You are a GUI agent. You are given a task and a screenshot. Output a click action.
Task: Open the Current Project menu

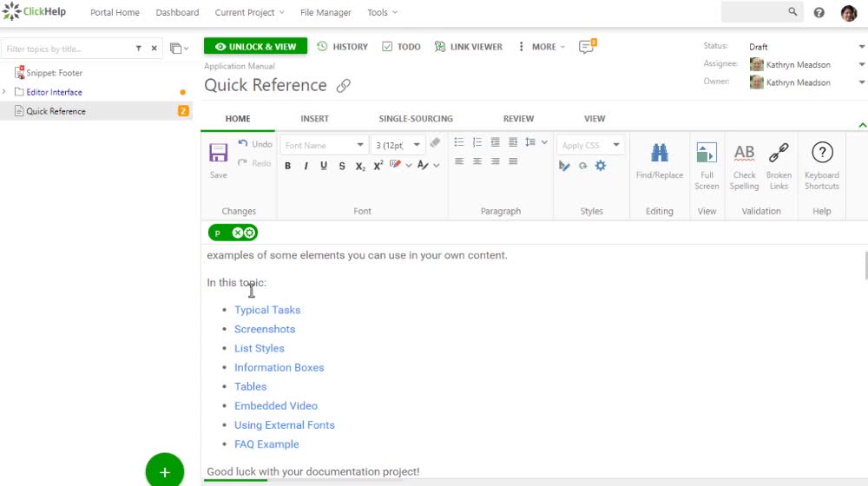[x=249, y=12]
